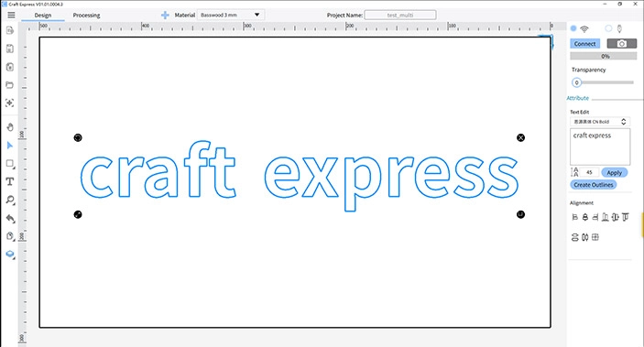This screenshot has height=347, width=644.
Task: Click the zoom magnifier tool
Action: (x=10, y=200)
